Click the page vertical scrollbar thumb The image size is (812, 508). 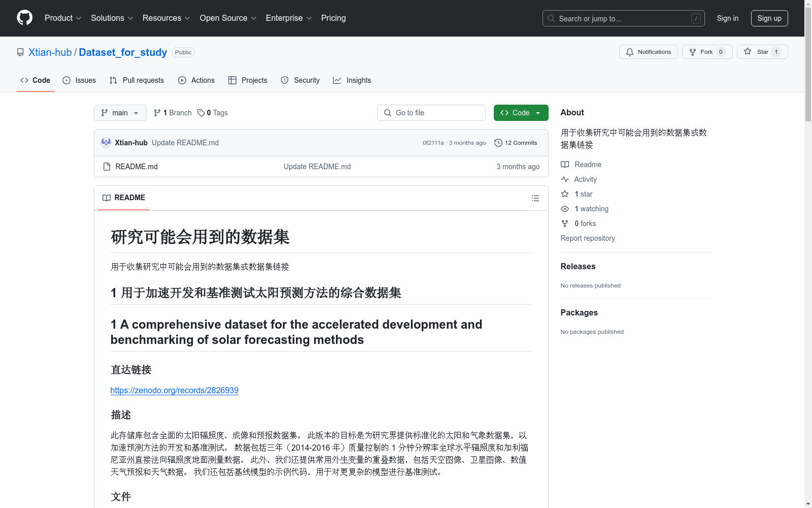[x=808, y=63]
